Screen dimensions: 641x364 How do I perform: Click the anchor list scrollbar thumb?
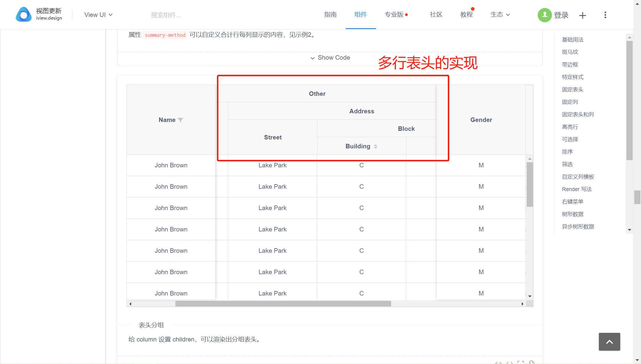(629, 100)
